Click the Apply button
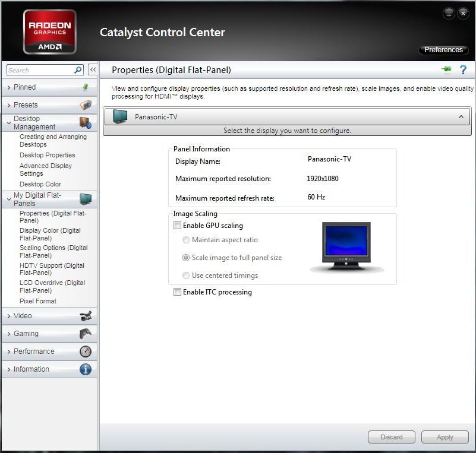The width and height of the screenshot is (476, 453). (x=445, y=437)
